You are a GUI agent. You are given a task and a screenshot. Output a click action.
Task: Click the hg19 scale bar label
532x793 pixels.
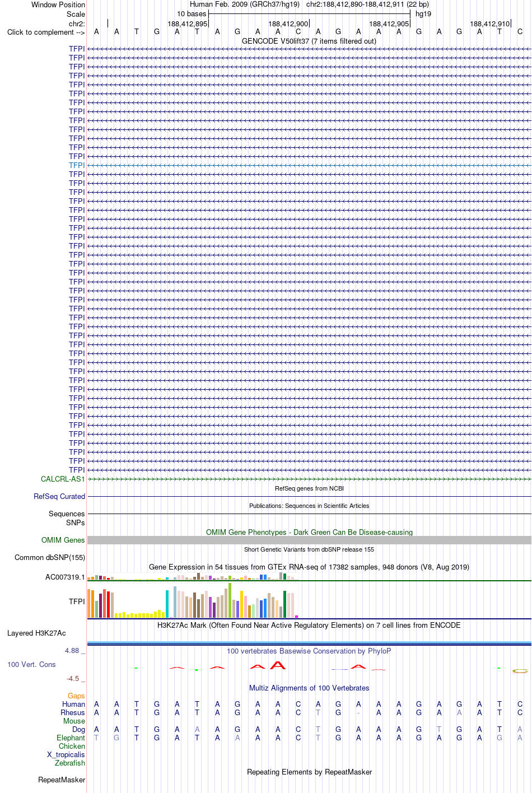click(x=423, y=14)
